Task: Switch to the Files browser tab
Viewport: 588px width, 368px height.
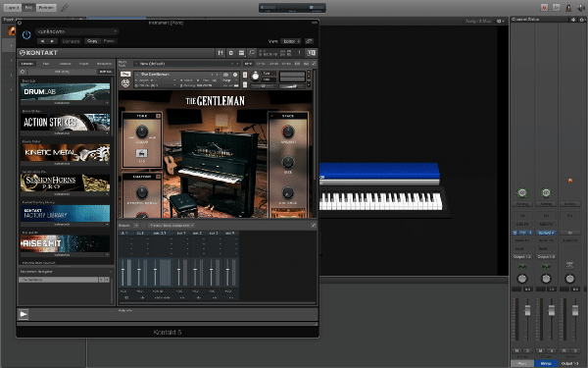Action: pos(46,64)
